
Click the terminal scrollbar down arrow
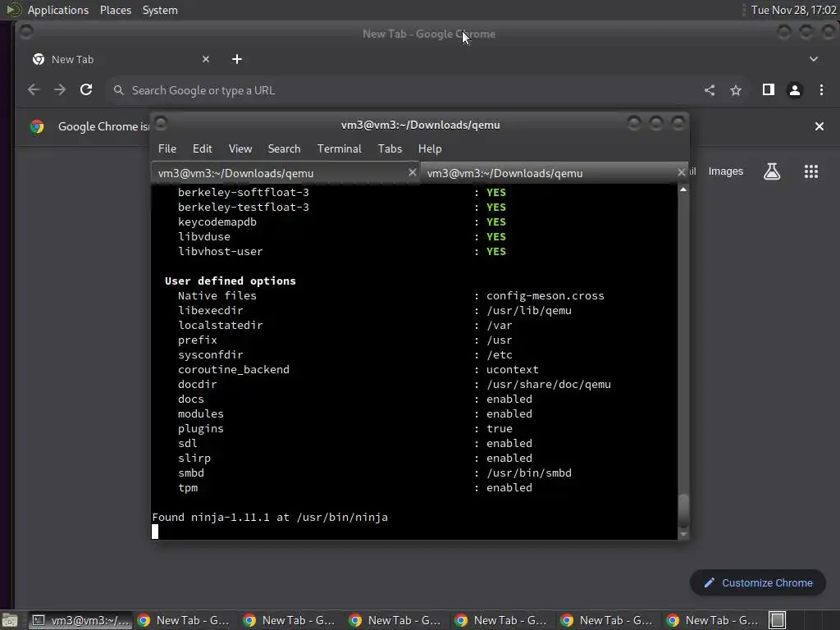click(x=683, y=534)
